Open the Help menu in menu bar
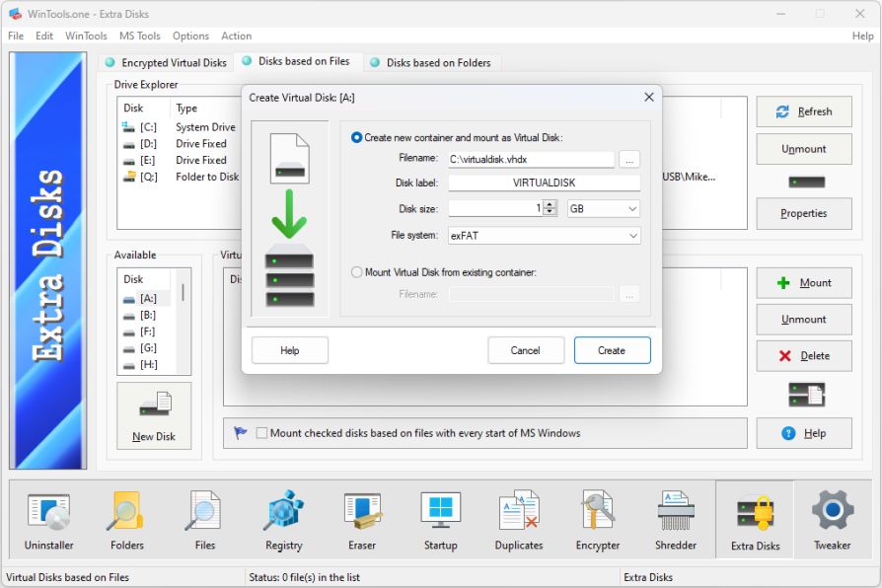Image resolution: width=882 pixels, height=588 pixels. click(x=862, y=37)
